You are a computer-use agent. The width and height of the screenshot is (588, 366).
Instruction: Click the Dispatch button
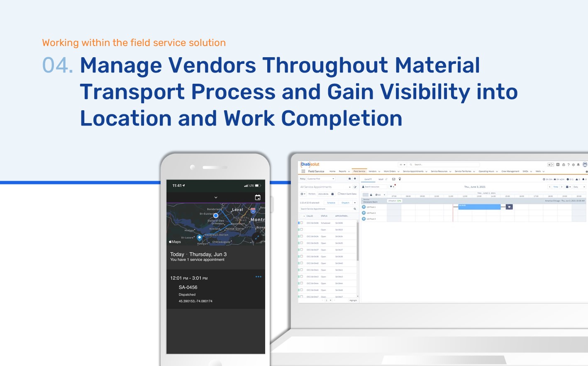[345, 203]
